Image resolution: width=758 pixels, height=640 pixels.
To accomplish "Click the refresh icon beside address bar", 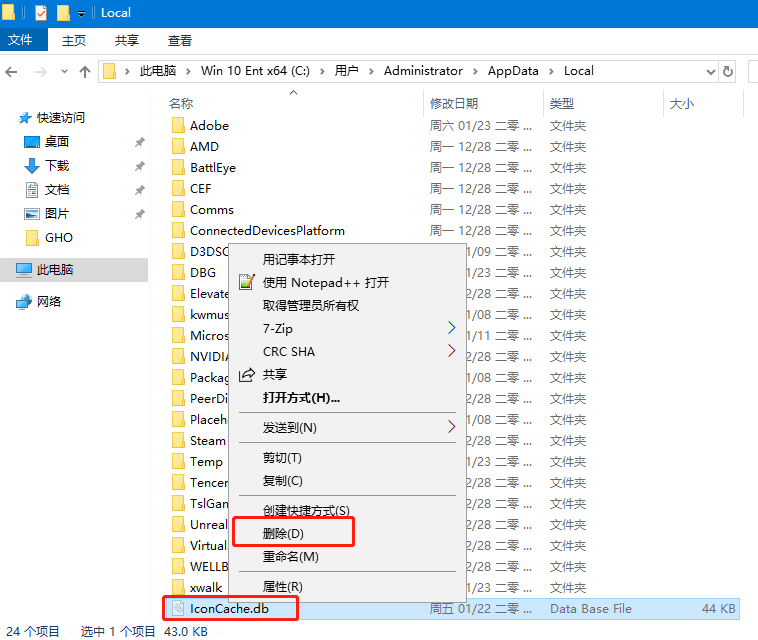I will click(728, 71).
